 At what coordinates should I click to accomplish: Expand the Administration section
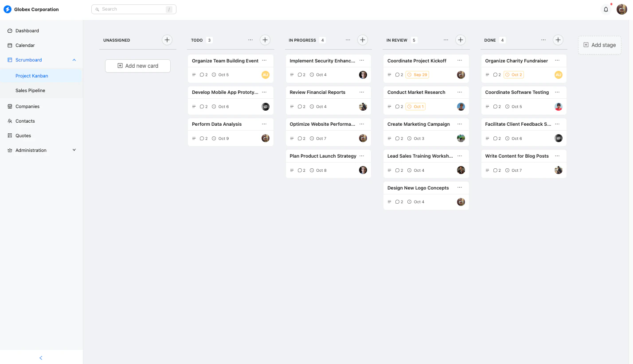[74, 150]
